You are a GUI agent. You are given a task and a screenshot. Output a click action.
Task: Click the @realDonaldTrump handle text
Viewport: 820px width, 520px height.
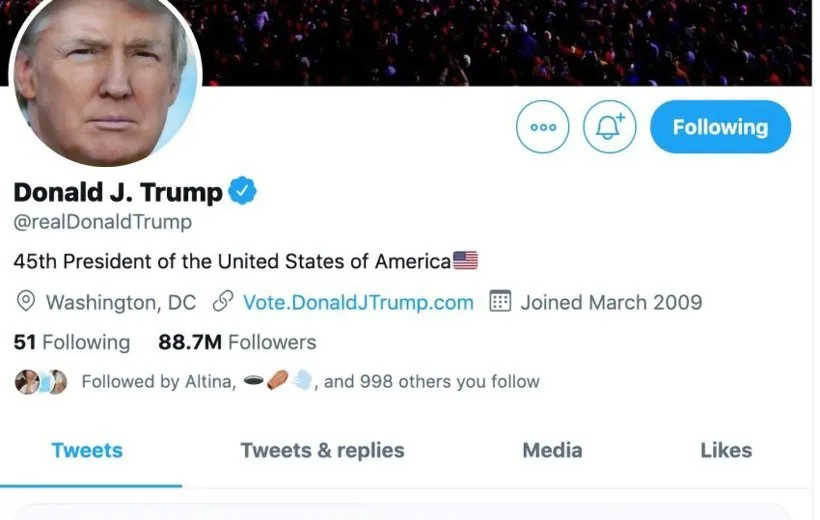[103, 222]
